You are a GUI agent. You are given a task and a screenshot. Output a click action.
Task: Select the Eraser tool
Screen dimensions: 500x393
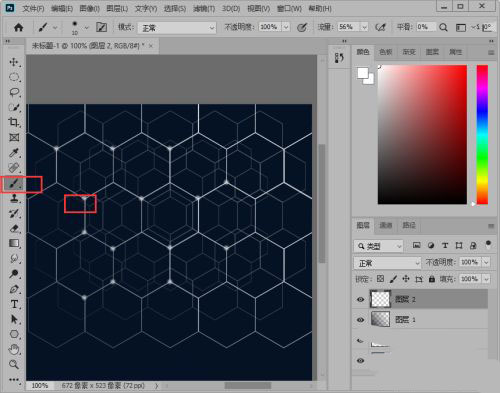14,229
